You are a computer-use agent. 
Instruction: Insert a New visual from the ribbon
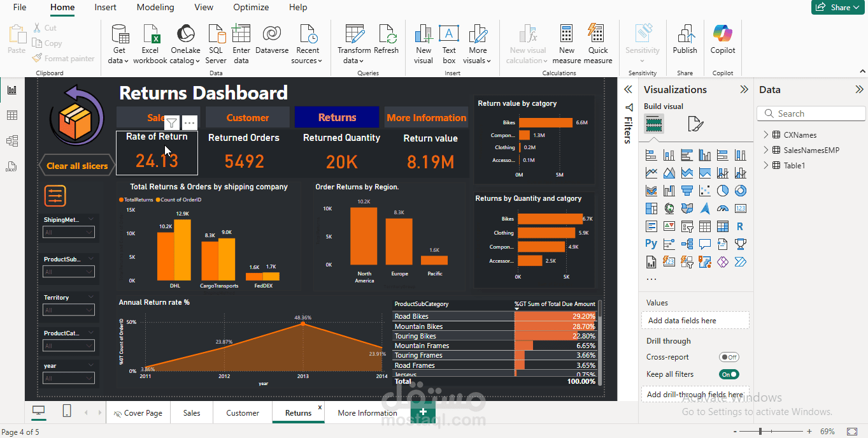[x=423, y=41]
